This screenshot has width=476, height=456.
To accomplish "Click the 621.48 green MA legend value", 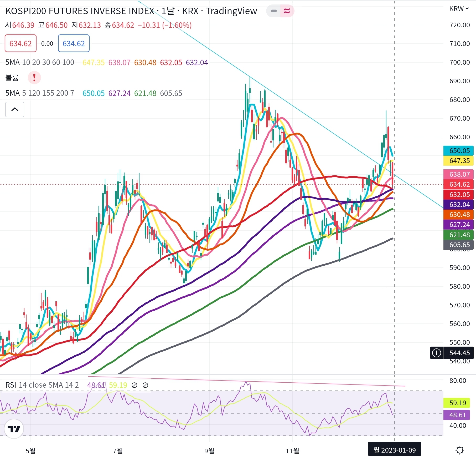I will (145, 93).
